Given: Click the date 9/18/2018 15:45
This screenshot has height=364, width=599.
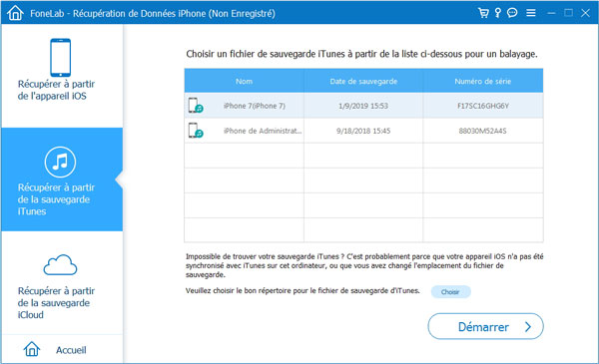Looking at the screenshot, I should [x=363, y=131].
